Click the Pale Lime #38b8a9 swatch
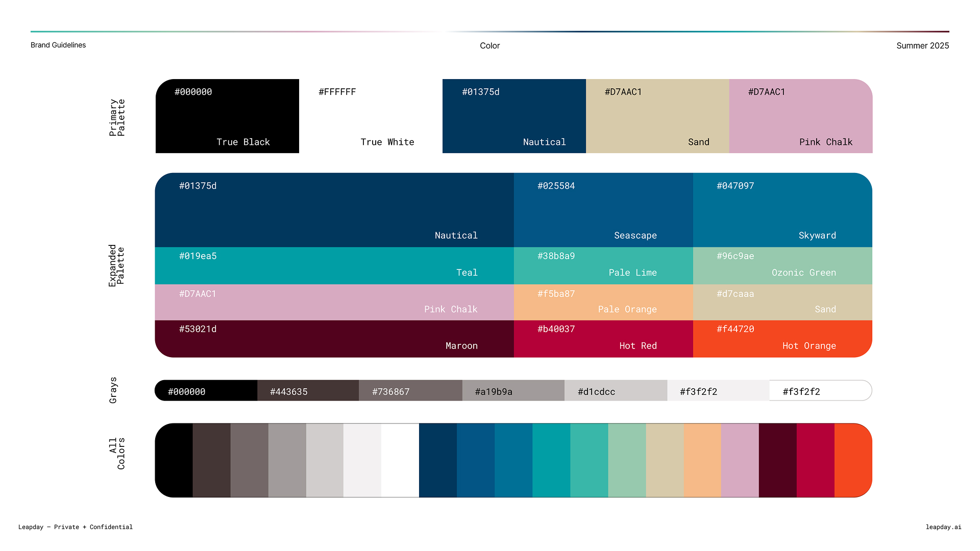The image size is (980, 551). (x=603, y=265)
